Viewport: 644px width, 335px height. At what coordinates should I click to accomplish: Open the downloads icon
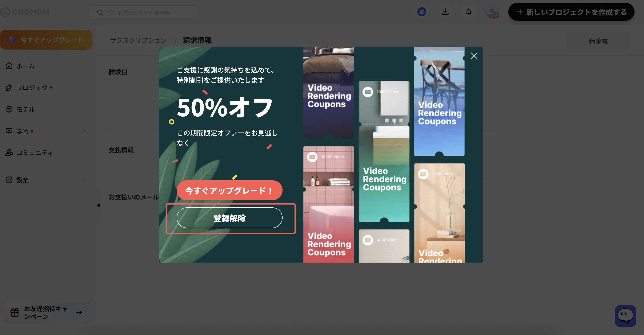coord(445,11)
